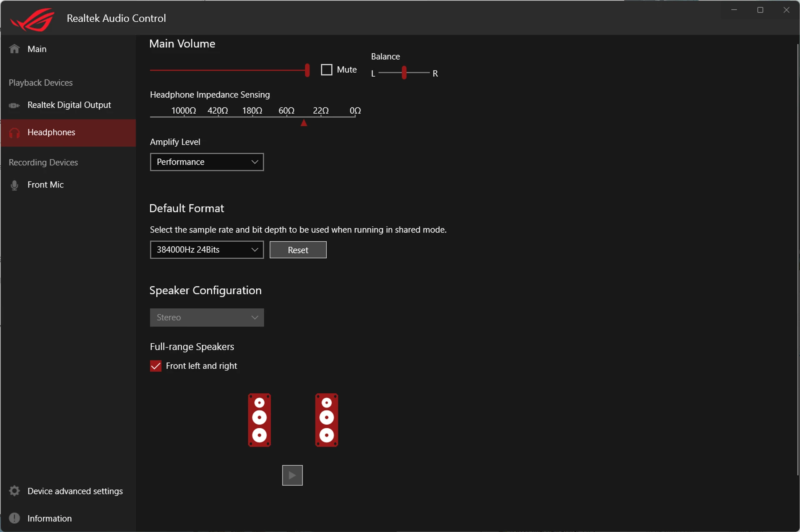The height and width of the screenshot is (532, 800).
Task: Click the 0Ω impedance label
Action: (x=355, y=110)
